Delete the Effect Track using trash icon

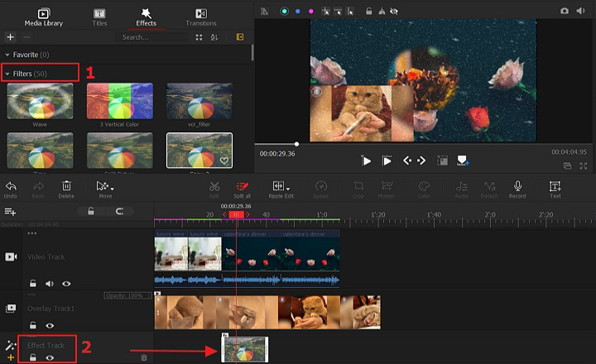tap(144, 357)
